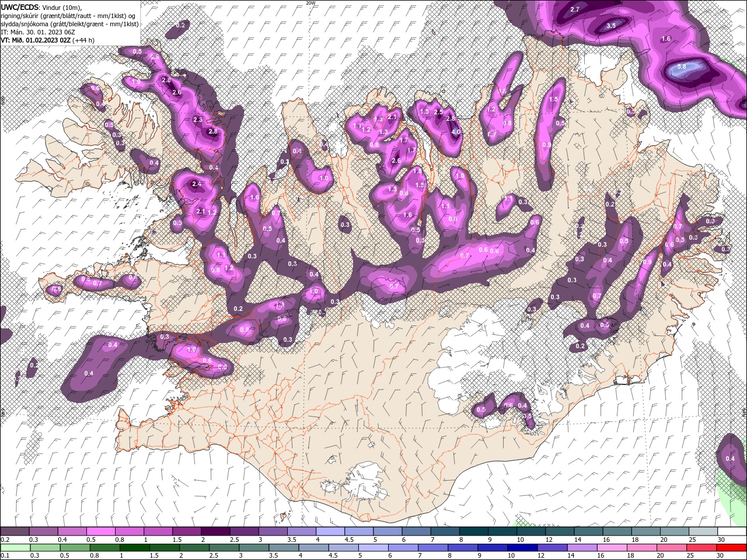Click the 12 label under the lower legend row
Screen dimensions: 747x560
tap(540, 556)
